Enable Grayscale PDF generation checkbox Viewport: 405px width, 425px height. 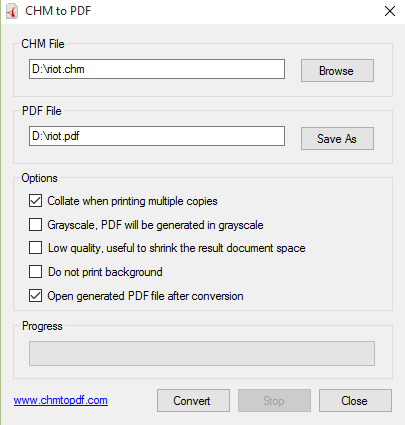tap(35, 225)
